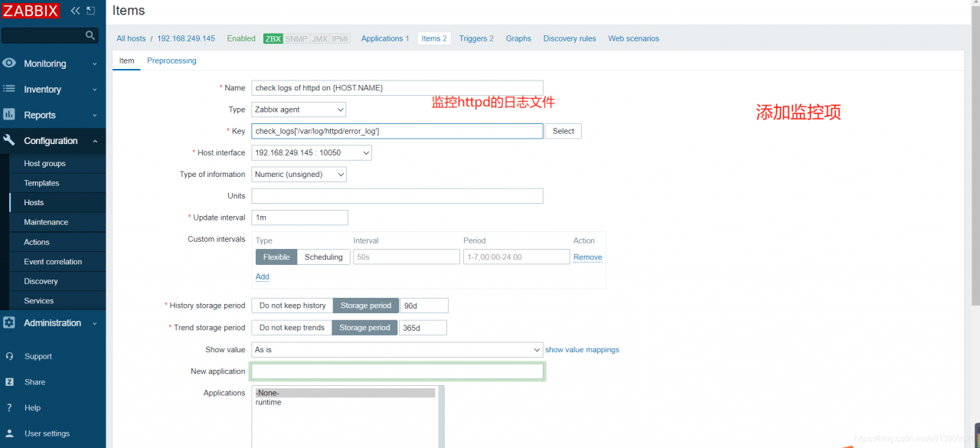980x448 pixels.
Task: Click the Reports chart icon
Action: point(9,115)
